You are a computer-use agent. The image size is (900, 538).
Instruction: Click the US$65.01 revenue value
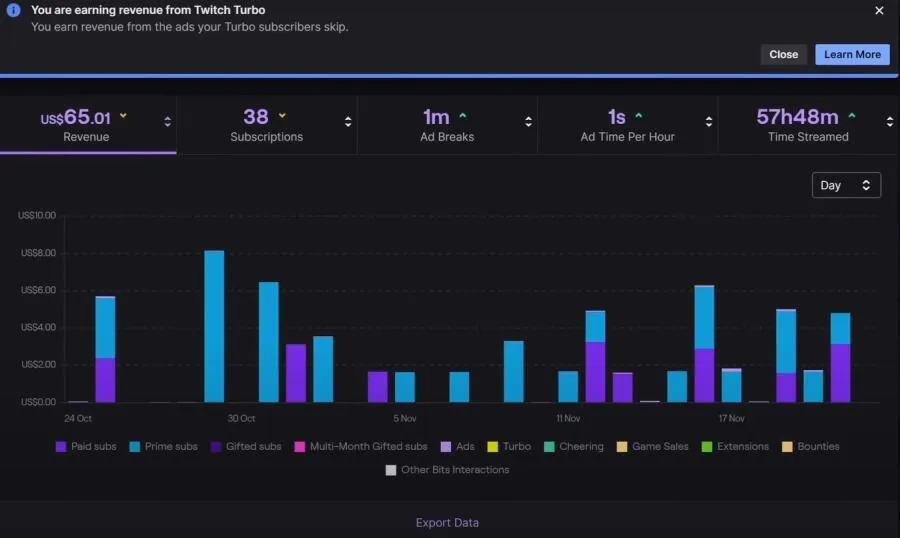point(76,117)
